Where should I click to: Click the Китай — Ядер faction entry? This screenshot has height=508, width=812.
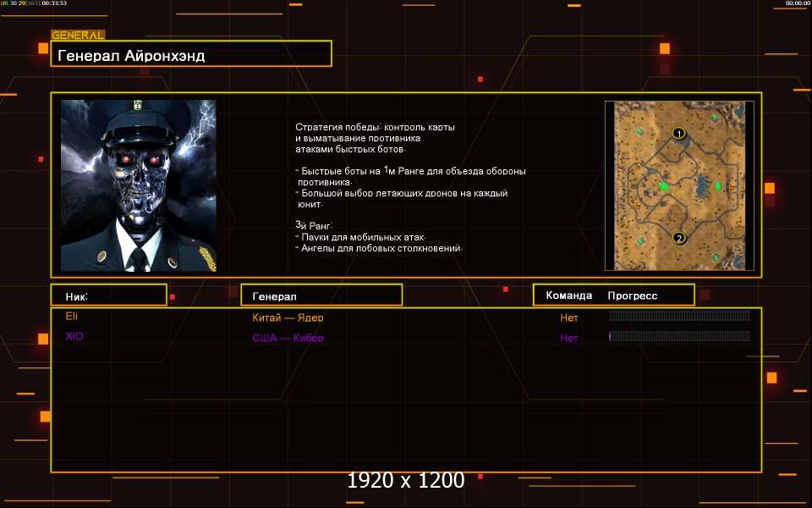click(288, 317)
